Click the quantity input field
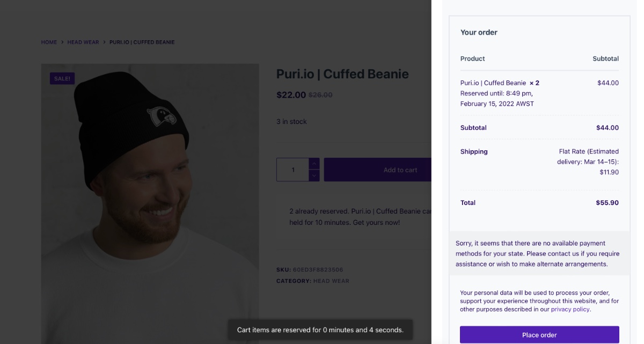This screenshot has width=644, height=344. point(294,169)
